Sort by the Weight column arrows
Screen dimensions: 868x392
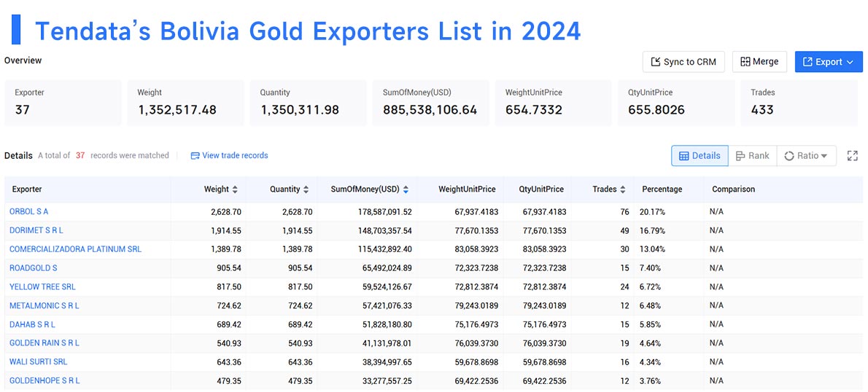[x=235, y=189]
